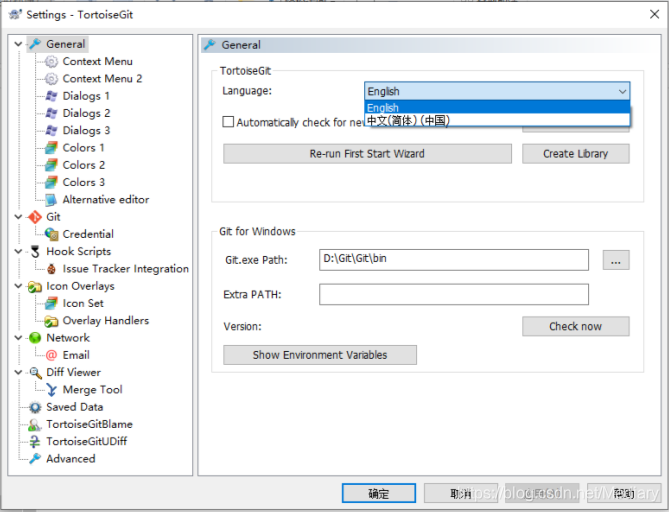Click the Issue Tracker Integration bug icon
This screenshot has width=669, height=512.
(x=51, y=268)
